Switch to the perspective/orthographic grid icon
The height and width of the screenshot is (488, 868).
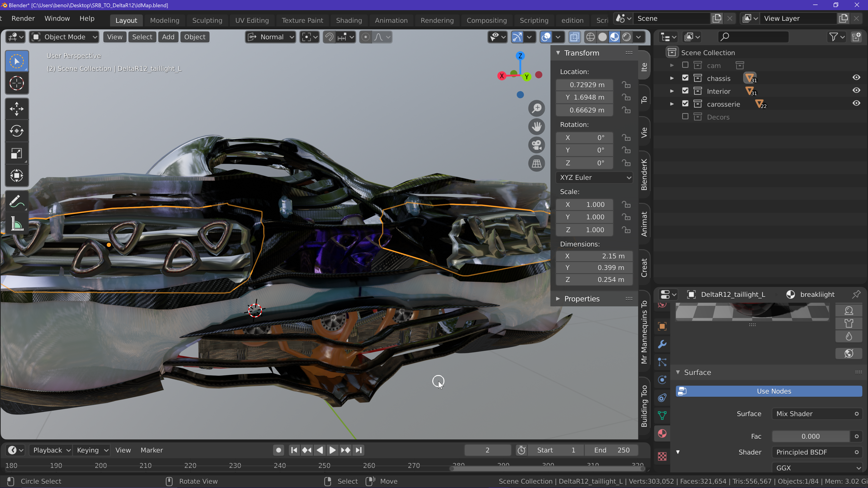536,164
